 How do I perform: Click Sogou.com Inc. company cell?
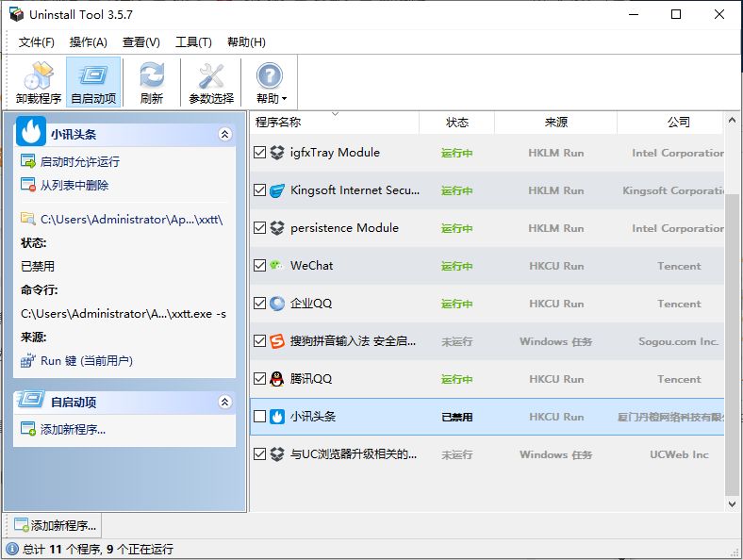[x=679, y=341]
